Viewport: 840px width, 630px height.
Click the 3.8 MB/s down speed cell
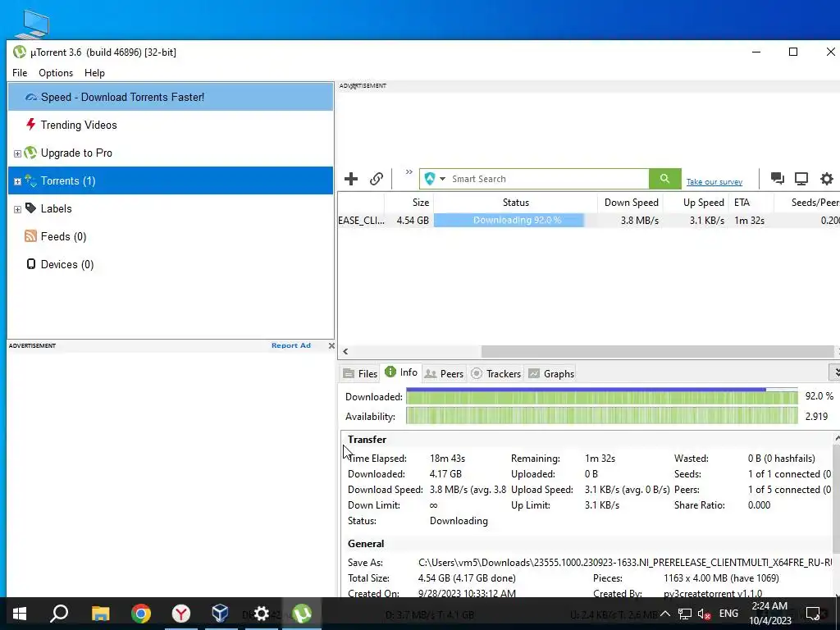[640, 220]
